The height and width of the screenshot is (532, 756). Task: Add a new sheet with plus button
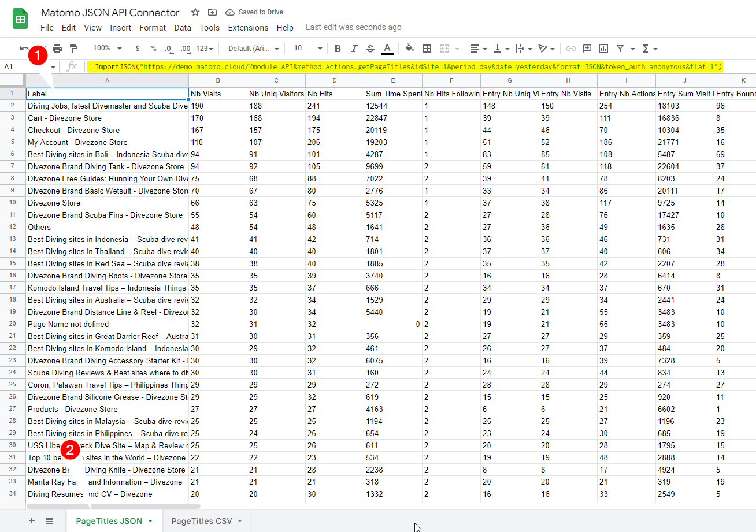[x=32, y=521]
